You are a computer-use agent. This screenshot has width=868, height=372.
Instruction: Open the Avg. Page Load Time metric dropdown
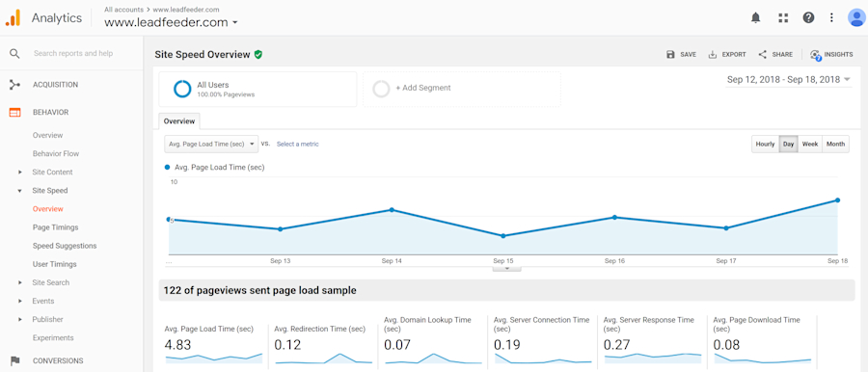[x=211, y=144]
